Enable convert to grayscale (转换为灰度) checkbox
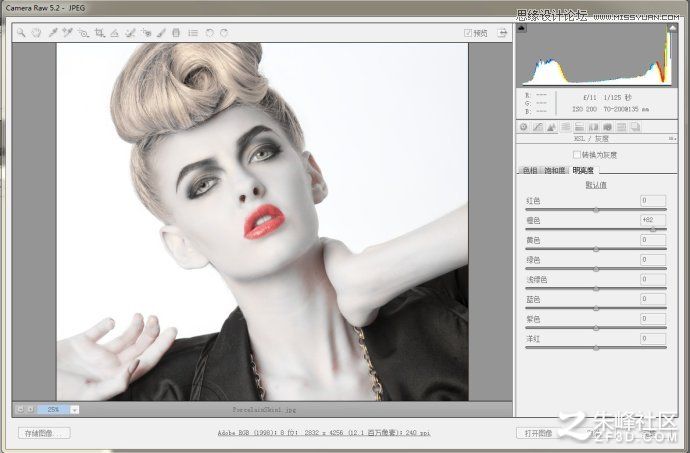Screen dimensions: 690x453 tap(576, 155)
